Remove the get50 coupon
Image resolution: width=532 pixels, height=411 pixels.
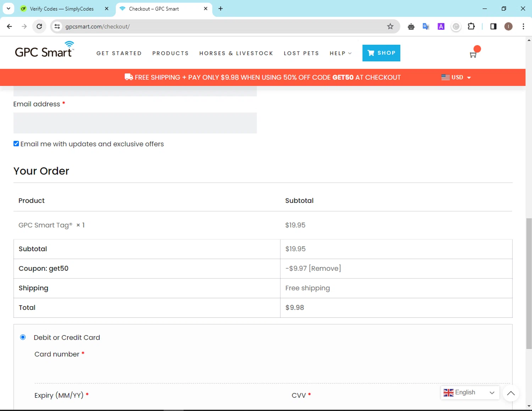click(325, 268)
